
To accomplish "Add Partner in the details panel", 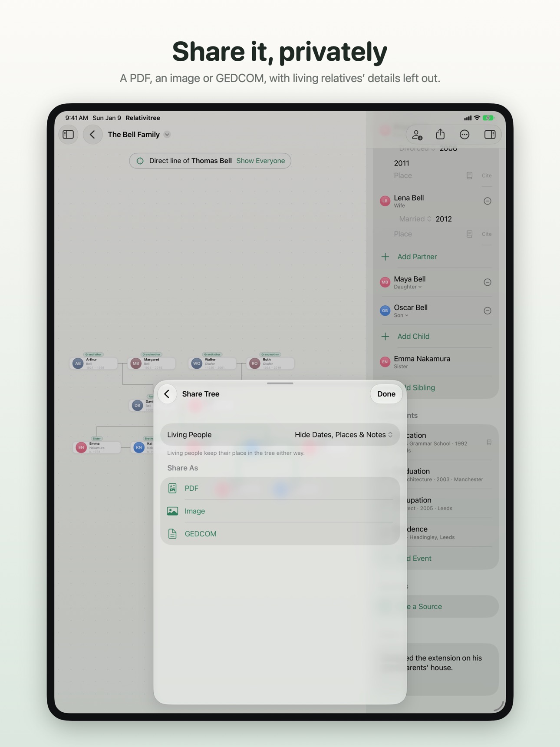I will coord(417,257).
